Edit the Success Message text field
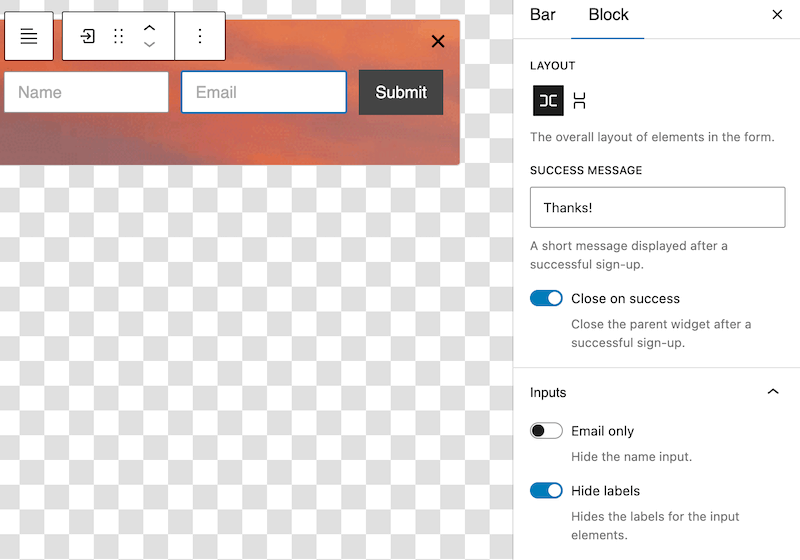 pyautogui.click(x=657, y=207)
